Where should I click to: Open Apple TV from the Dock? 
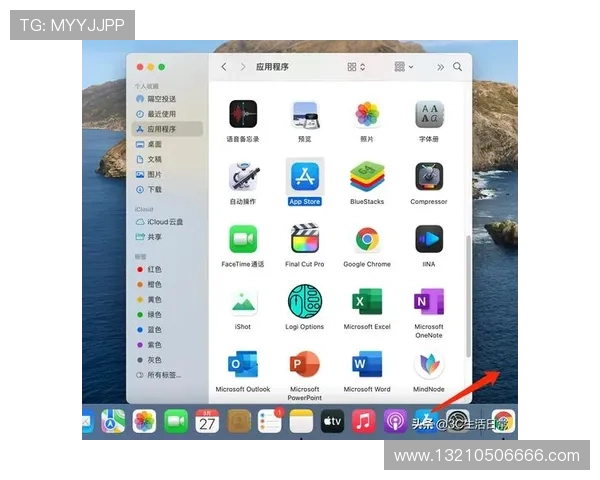[332, 421]
